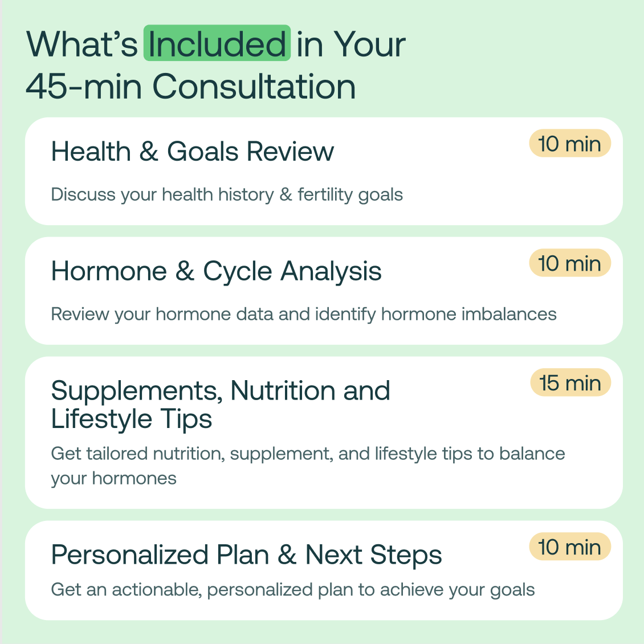644x644 pixels.
Task: Click 'Discuss your health history & fertility goals' text
Action: [x=227, y=195]
